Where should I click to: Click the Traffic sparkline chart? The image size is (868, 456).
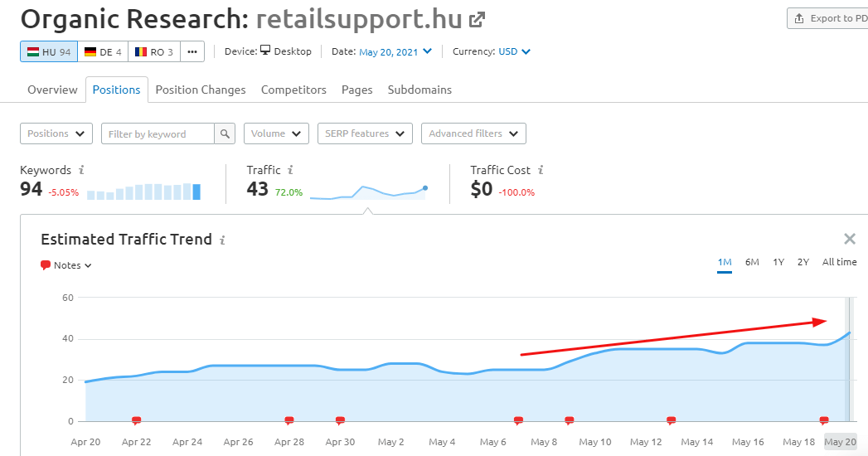[x=369, y=192]
